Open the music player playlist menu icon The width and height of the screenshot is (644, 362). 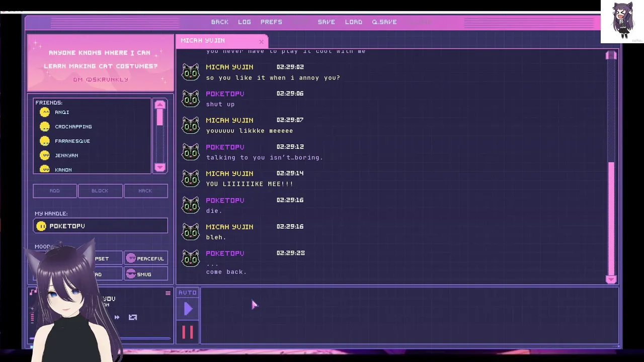click(168, 293)
